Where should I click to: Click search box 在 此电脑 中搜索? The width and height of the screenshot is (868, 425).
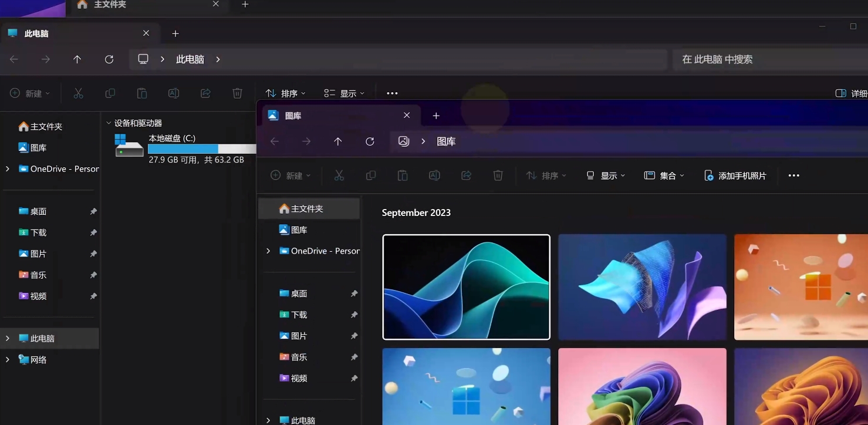(769, 59)
